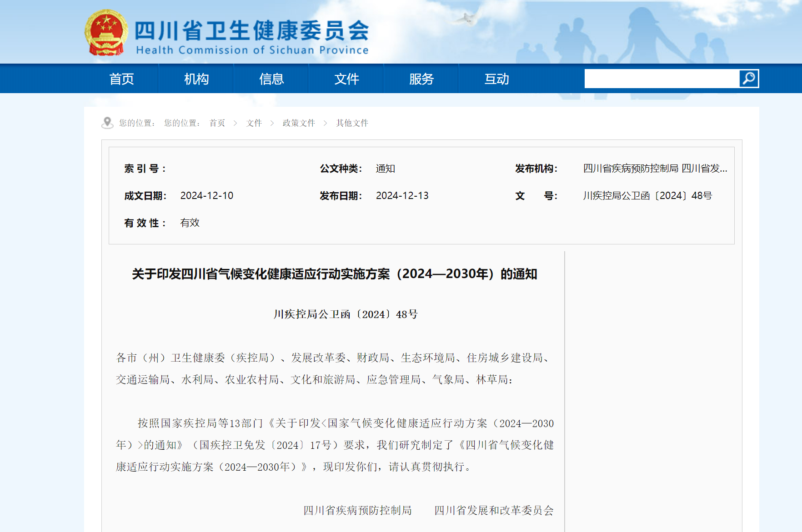
Task: Click the chevron after breadcrumb 首页
Action: coord(235,123)
